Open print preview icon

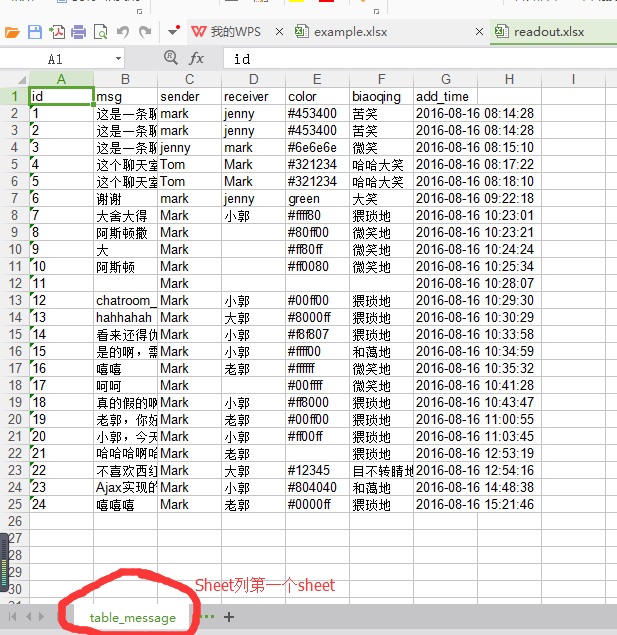point(100,32)
